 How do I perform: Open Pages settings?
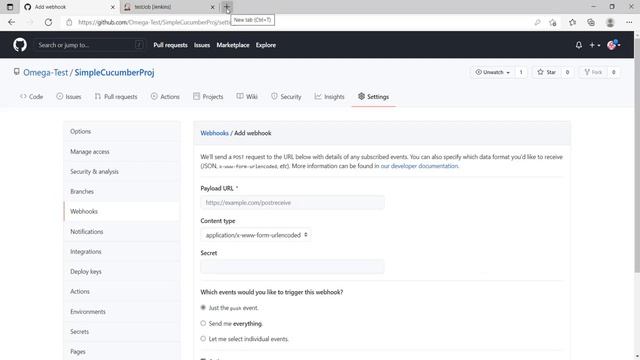pyautogui.click(x=122, y=351)
